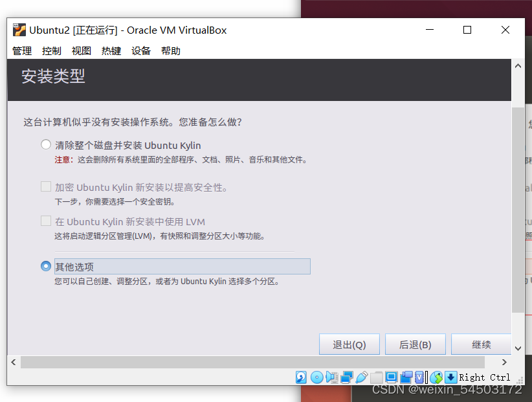Click the USB devices status icon
Image resolution: width=532 pixels, height=402 pixels.
point(362,377)
